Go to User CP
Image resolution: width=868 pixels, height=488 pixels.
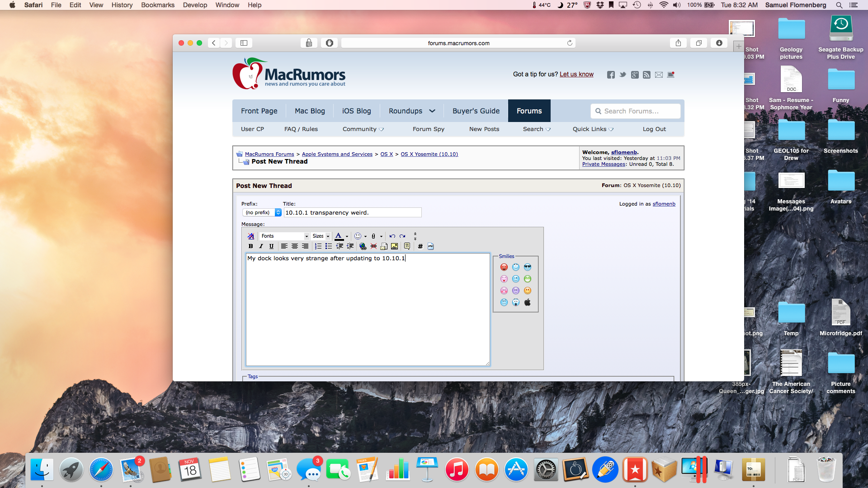click(252, 129)
